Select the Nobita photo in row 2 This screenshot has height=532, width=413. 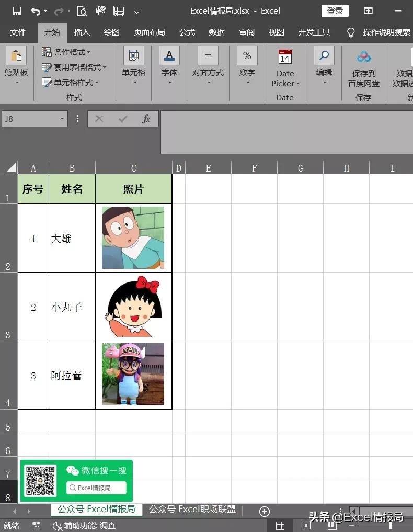click(x=133, y=238)
